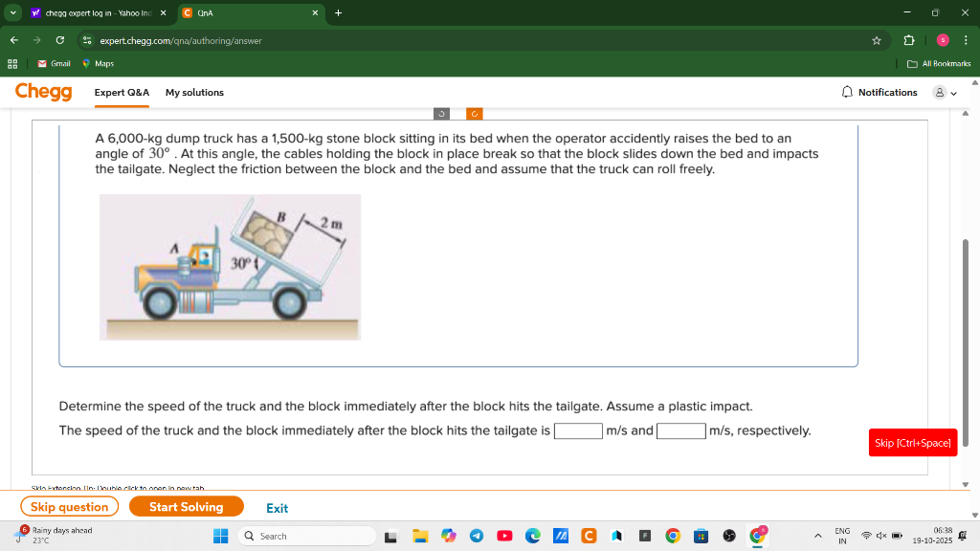Click the block speed answer box
Image resolution: width=980 pixels, height=551 pixels.
(x=681, y=431)
